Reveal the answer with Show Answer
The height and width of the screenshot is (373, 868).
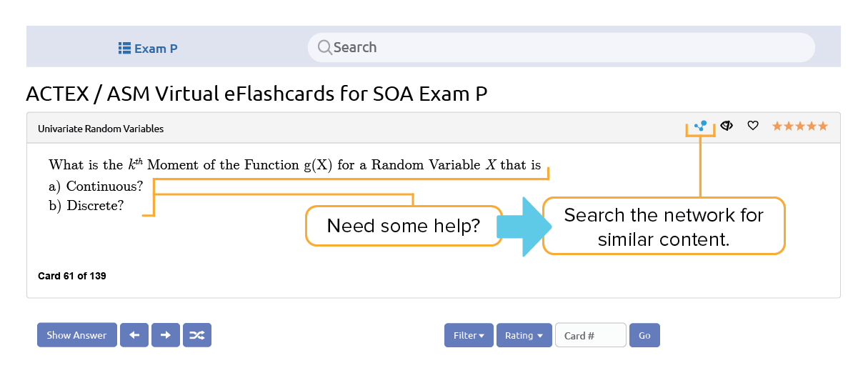coord(76,335)
